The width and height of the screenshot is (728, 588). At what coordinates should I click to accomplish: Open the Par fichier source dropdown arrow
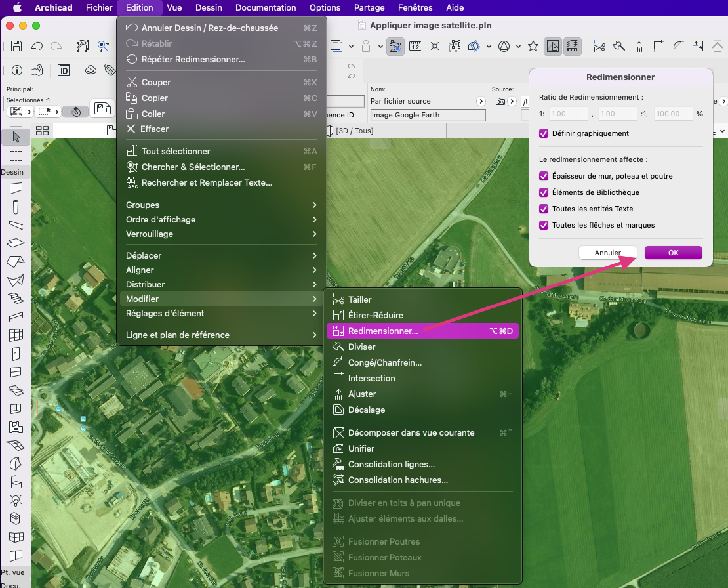point(481,101)
